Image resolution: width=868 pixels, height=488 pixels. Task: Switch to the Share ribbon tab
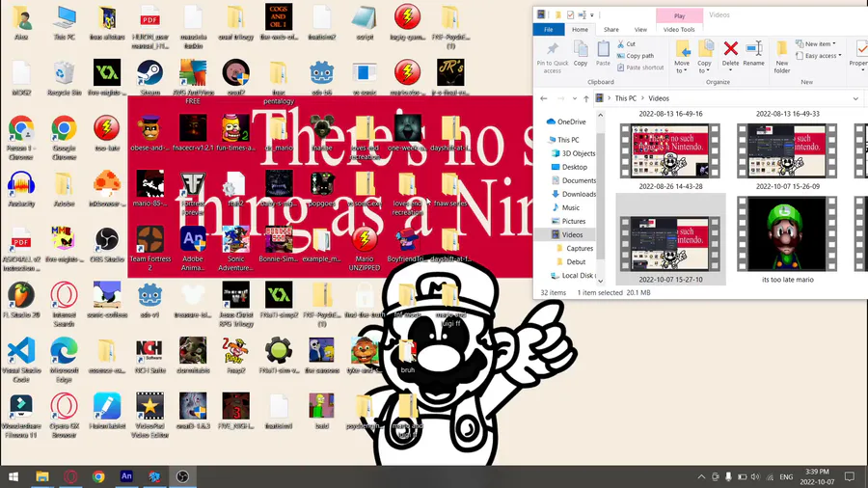tap(611, 29)
